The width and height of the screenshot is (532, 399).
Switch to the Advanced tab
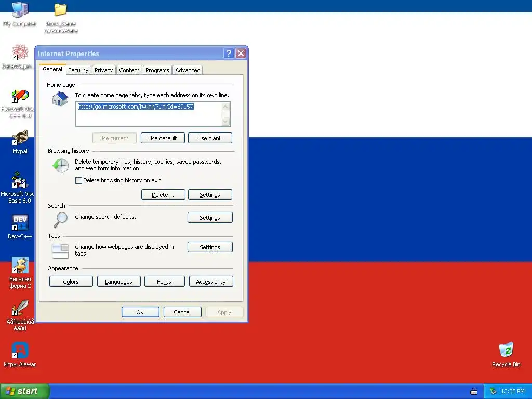(188, 70)
